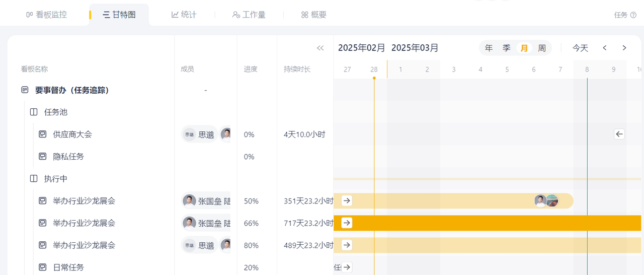Click the 看板名称 column header
Image resolution: width=644 pixels, height=275 pixels.
pos(34,69)
